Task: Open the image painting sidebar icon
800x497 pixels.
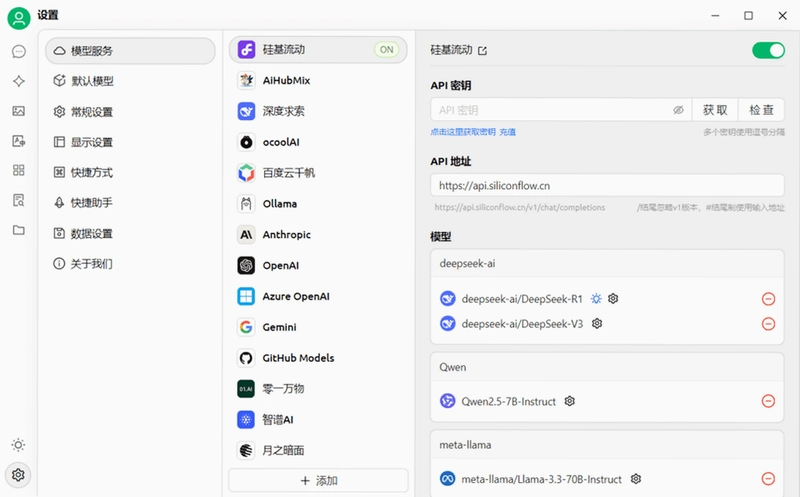Action: pyautogui.click(x=19, y=111)
